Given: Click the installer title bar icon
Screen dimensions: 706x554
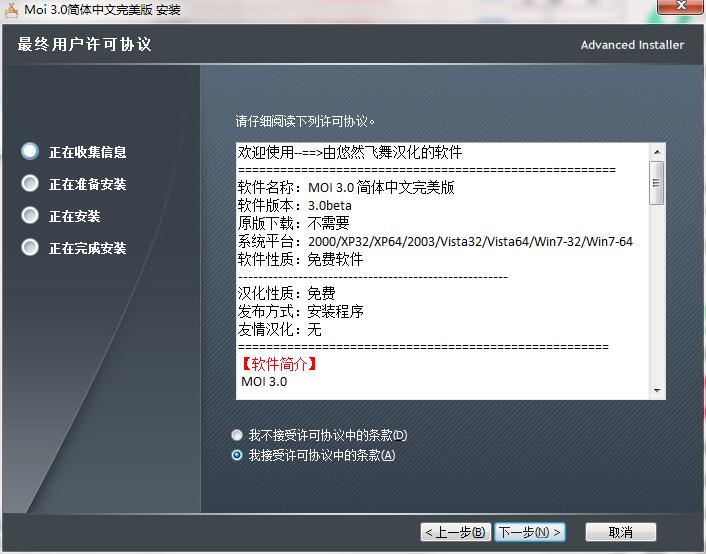Looking at the screenshot, I should pos(11,10).
